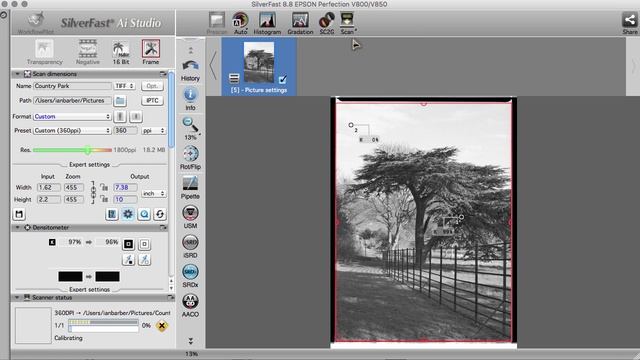Open the History panel
The image size is (640, 360).
(190, 70)
